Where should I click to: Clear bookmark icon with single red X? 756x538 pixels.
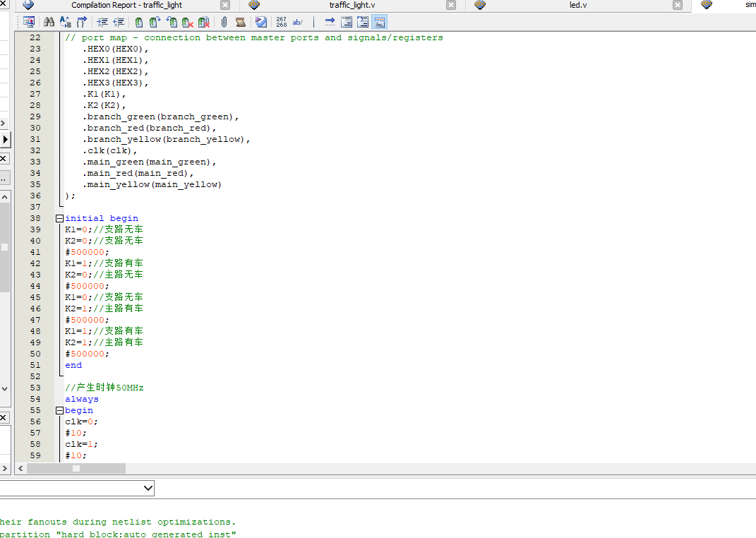click(x=188, y=22)
